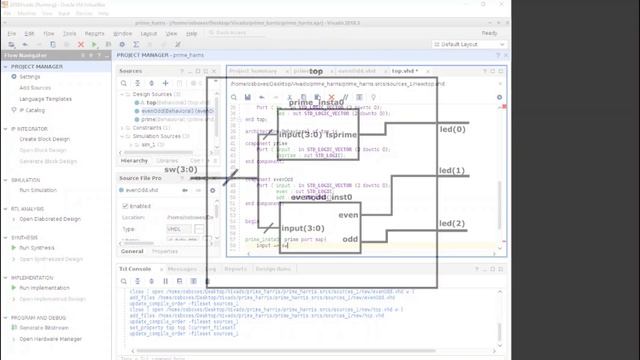Pause Tcl Console output with pause icon
Image resolution: width=640 pixels, height=360 pixels.
(x=165, y=281)
